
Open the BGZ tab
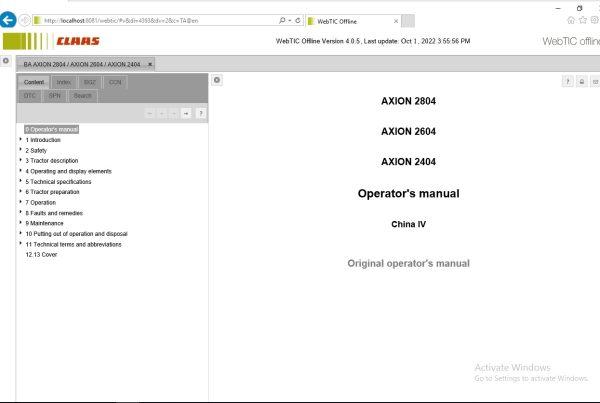point(90,82)
